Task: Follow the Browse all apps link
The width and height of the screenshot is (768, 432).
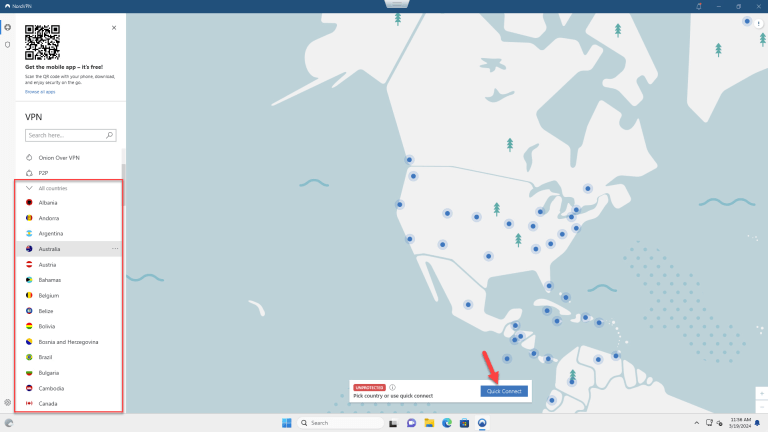Action: tap(40, 91)
